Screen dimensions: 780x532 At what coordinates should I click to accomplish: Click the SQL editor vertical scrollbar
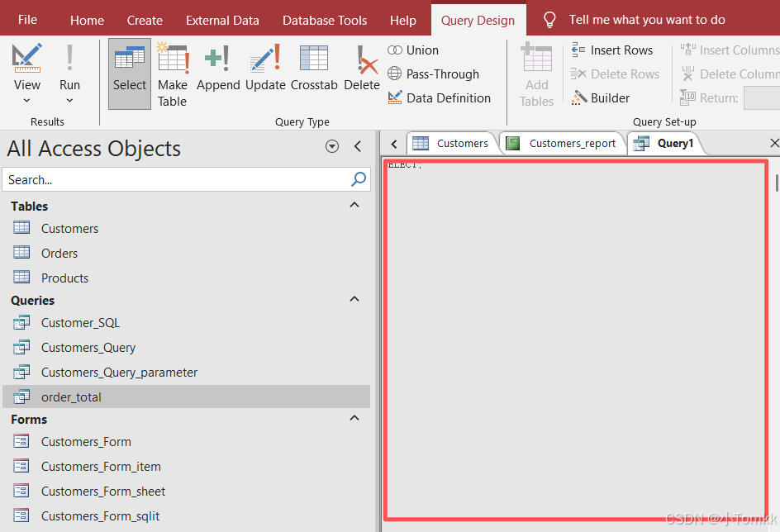click(777, 183)
